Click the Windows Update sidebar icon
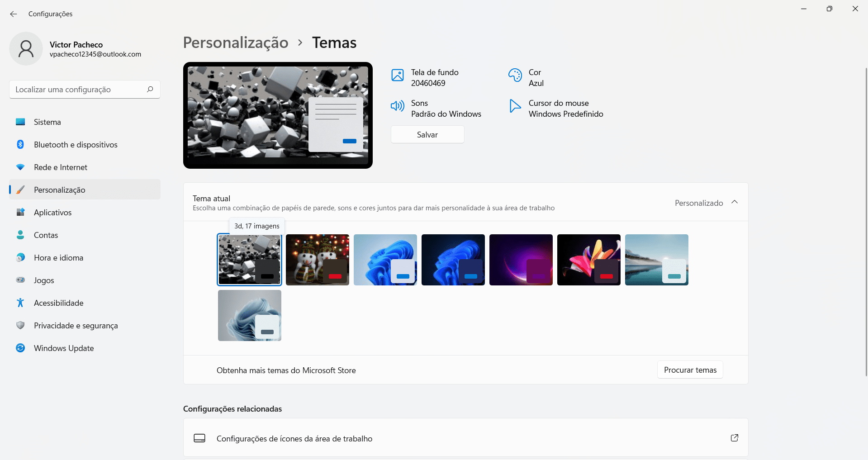Screen dimensions: 868x460 pos(20,348)
